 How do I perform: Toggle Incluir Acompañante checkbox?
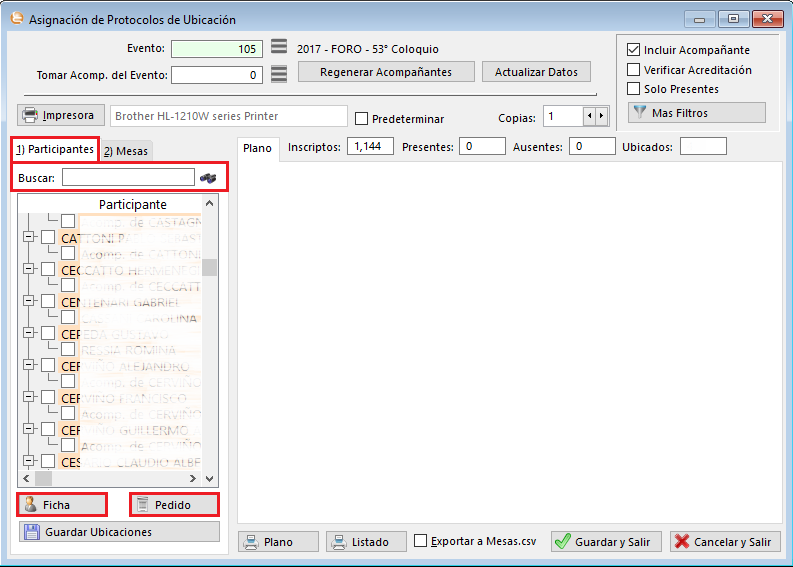633,50
